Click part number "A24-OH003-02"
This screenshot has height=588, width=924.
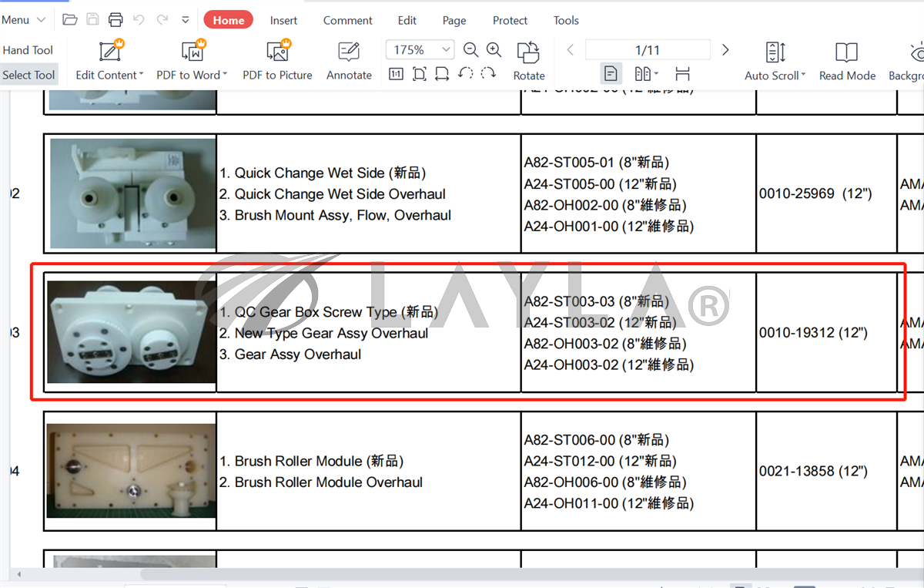tap(571, 365)
